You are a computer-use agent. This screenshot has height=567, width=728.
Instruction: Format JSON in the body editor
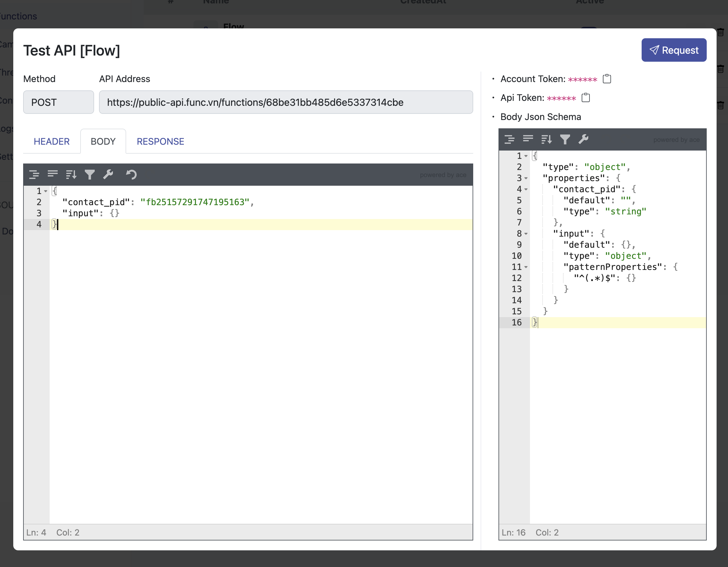(34, 174)
